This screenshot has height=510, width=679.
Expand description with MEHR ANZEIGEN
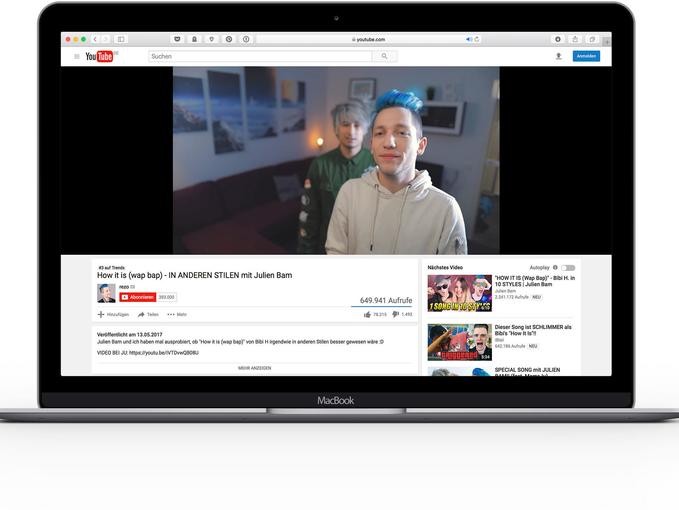click(255, 368)
